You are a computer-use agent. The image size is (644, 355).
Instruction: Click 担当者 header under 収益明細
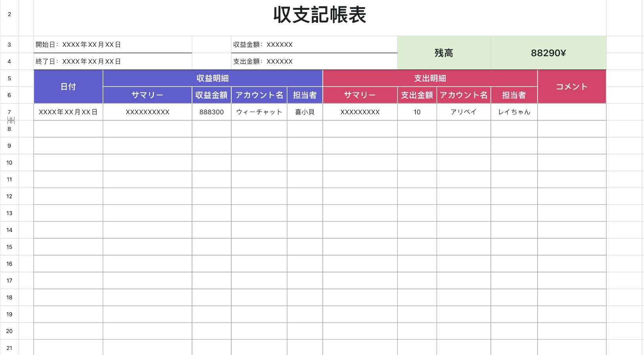pos(305,95)
